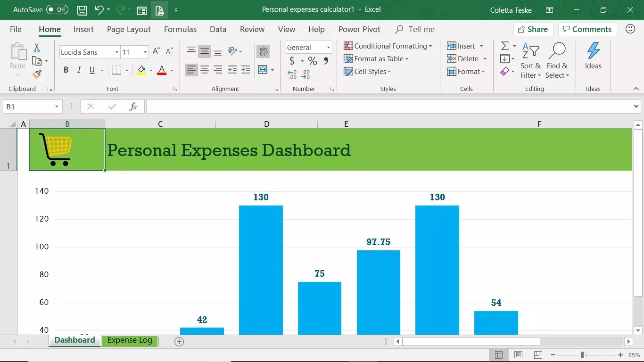Click the Percent Style icon
The width and height of the screenshot is (644, 362).
click(312, 61)
